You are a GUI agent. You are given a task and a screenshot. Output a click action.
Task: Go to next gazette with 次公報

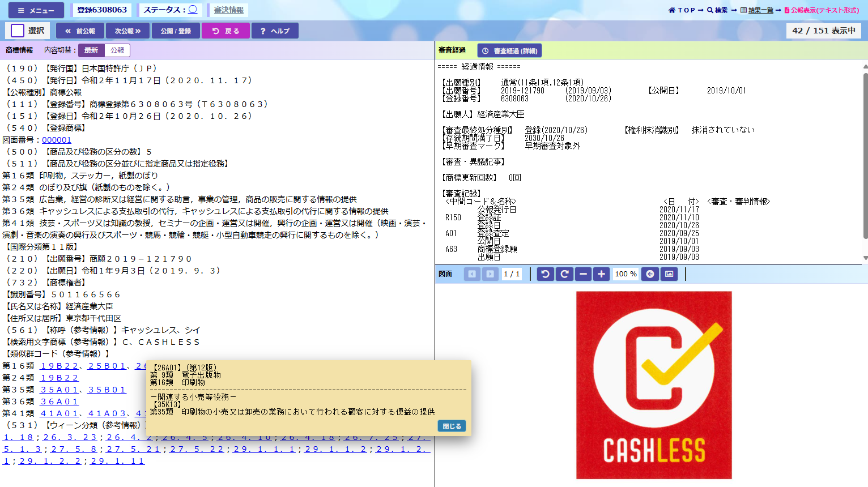point(127,31)
